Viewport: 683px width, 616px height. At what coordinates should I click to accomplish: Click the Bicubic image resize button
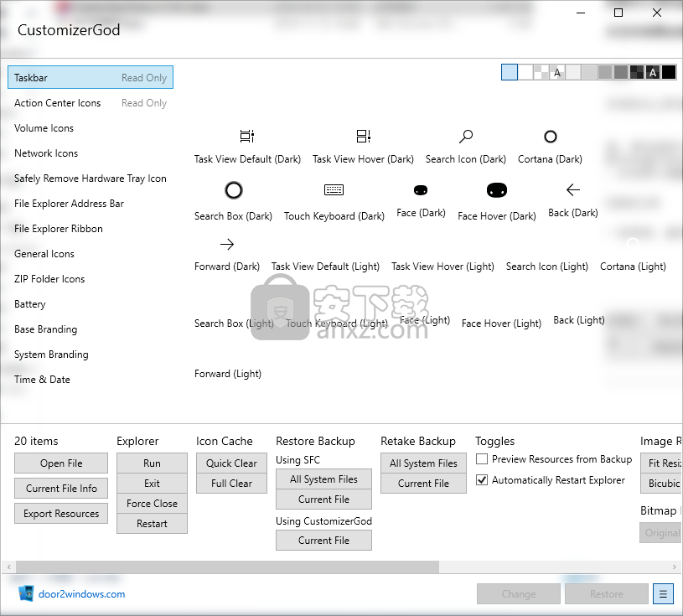click(662, 483)
